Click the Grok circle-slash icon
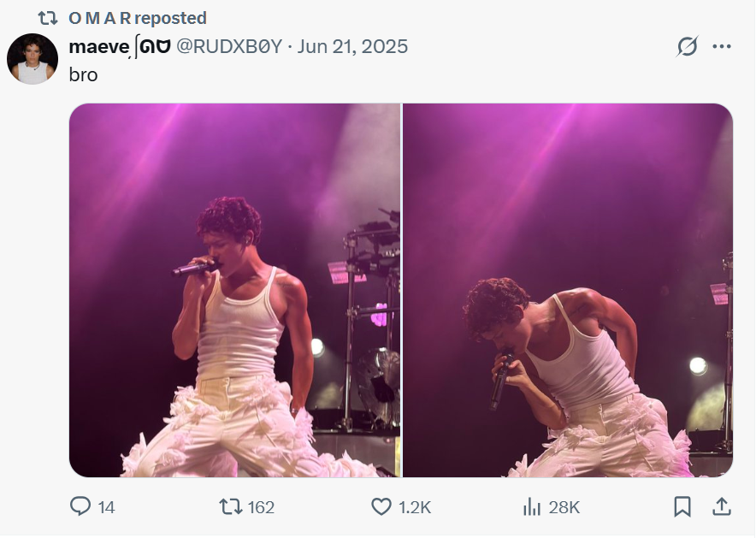Screen dimensions: 756x538 687,47
